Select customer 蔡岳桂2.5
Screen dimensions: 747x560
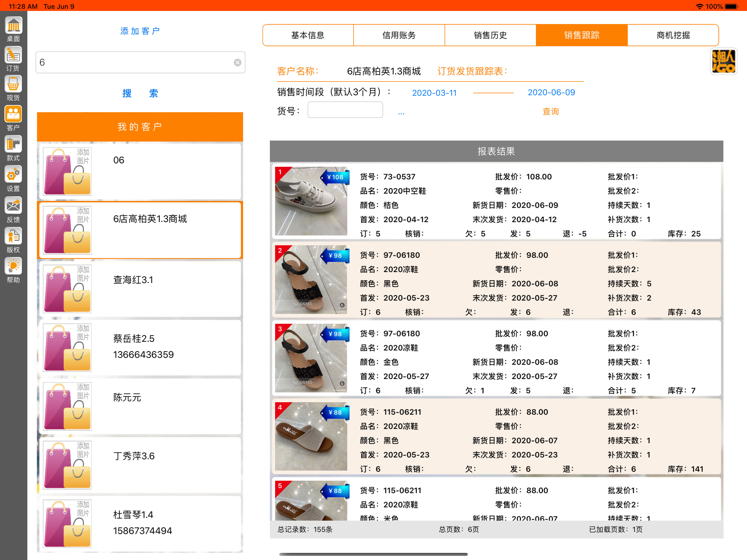(140, 348)
